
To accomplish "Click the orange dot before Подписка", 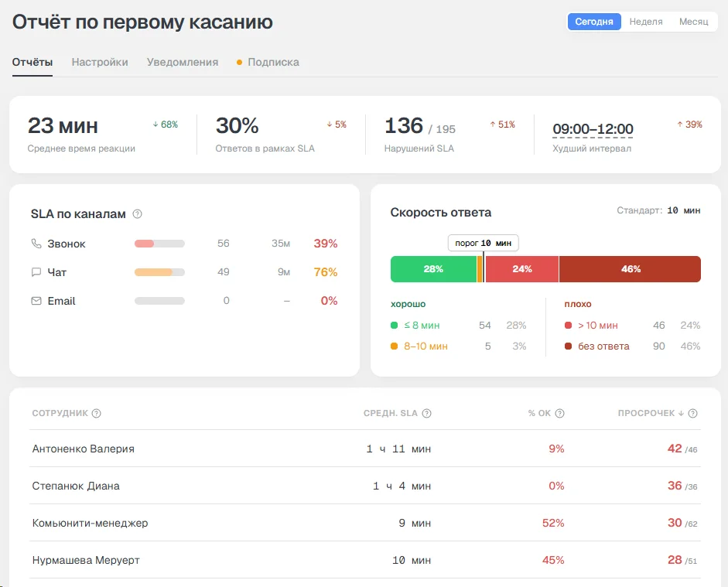I will [x=240, y=62].
